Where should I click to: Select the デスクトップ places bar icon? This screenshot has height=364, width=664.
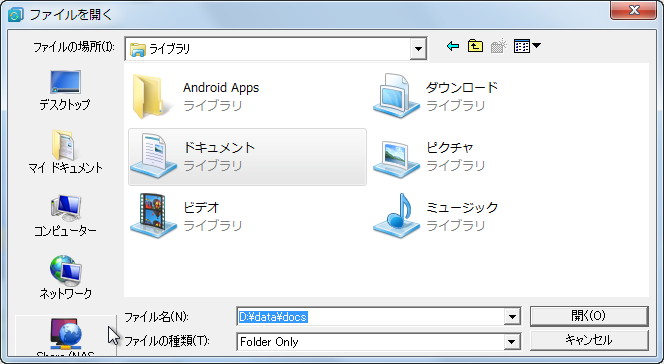[65, 91]
